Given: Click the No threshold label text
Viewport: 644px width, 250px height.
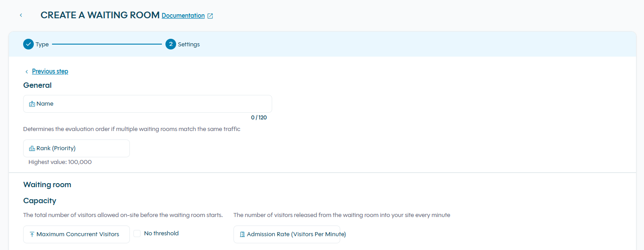Looking at the screenshot, I should 161,234.
